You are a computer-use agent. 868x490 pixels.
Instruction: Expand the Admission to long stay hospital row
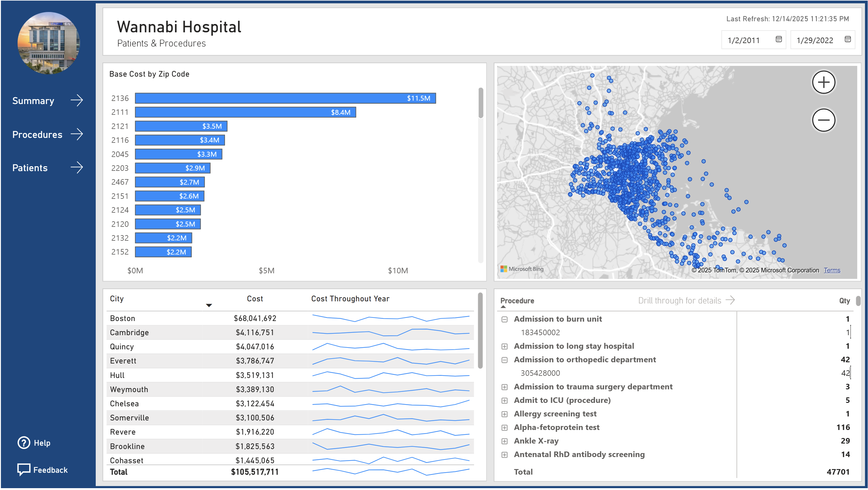click(504, 347)
